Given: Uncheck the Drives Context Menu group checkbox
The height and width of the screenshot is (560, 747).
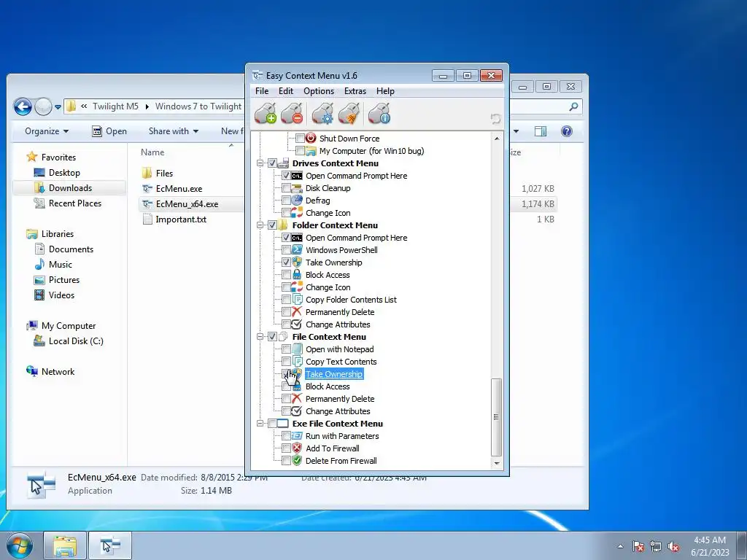Looking at the screenshot, I should coord(273,163).
